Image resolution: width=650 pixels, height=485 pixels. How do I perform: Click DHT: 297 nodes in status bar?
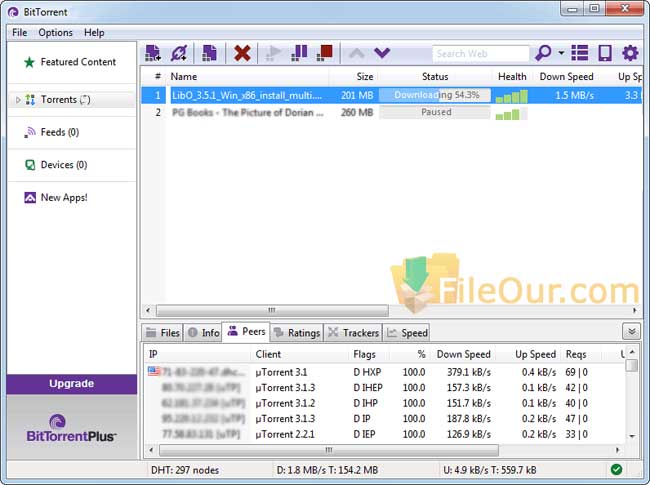tap(185, 470)
